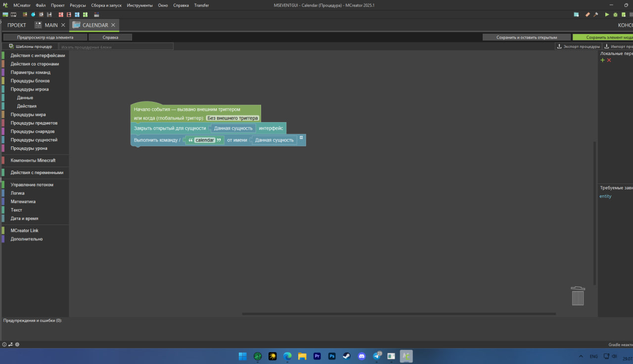
Task: Click the horizontal scrollbar of the workspace
Action: pos(399,314)
